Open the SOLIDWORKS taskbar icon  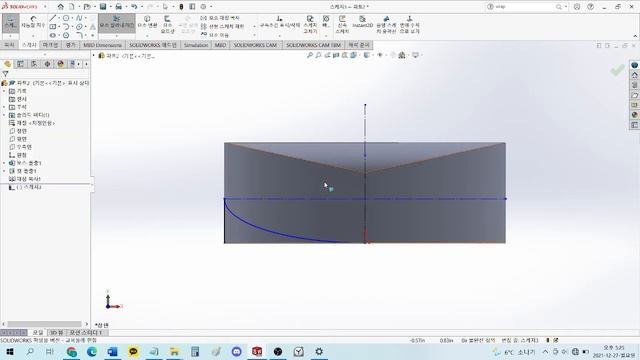(x=257, y=351)
